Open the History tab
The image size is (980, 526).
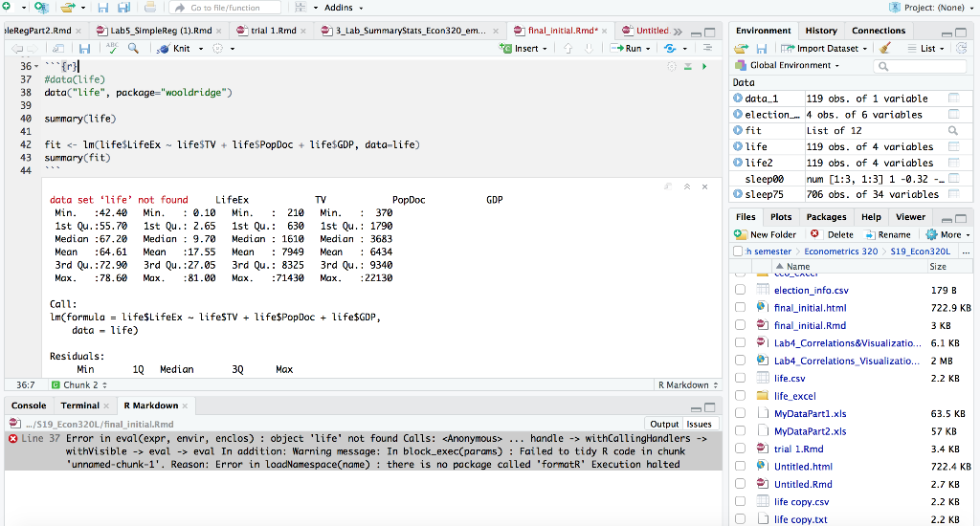[820, 31]
